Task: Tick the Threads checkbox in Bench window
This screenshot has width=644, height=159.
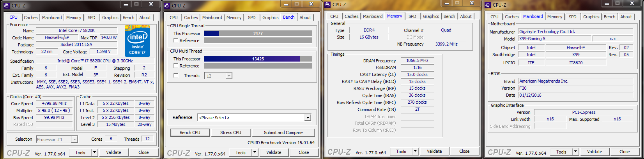Action: tap(176, 76)
